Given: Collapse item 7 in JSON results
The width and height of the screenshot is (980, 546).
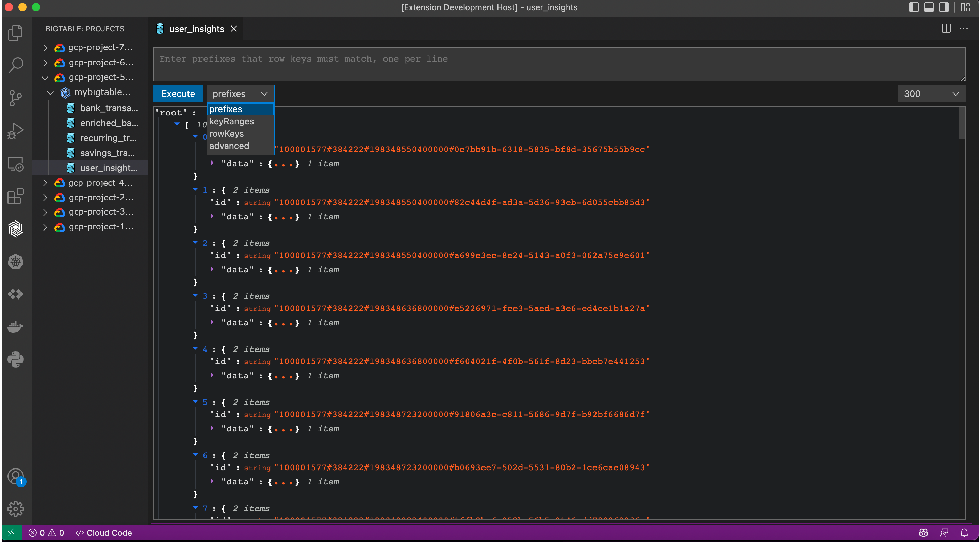Looking at the screenshot, I should tap(195, 508).
